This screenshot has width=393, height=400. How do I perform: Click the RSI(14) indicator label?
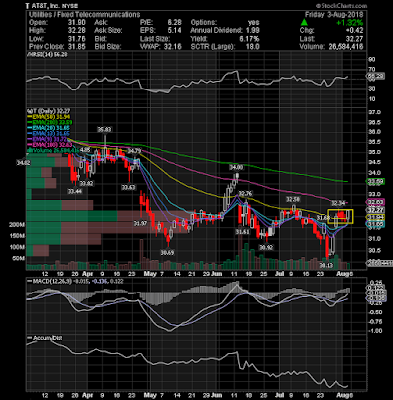[x=48, y=55]
